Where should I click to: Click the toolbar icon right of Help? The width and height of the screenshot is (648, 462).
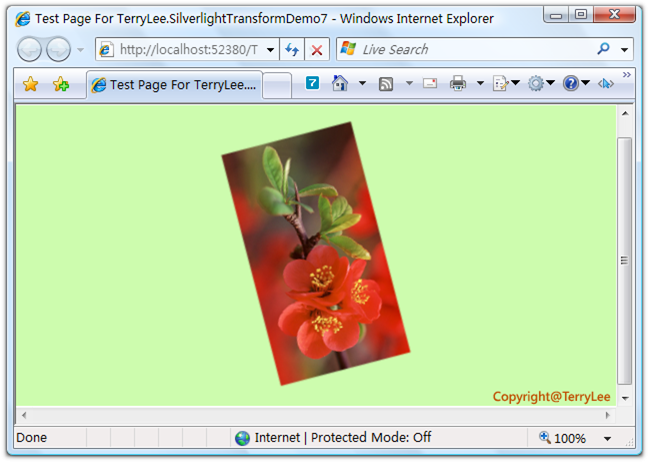coord(606,84)
